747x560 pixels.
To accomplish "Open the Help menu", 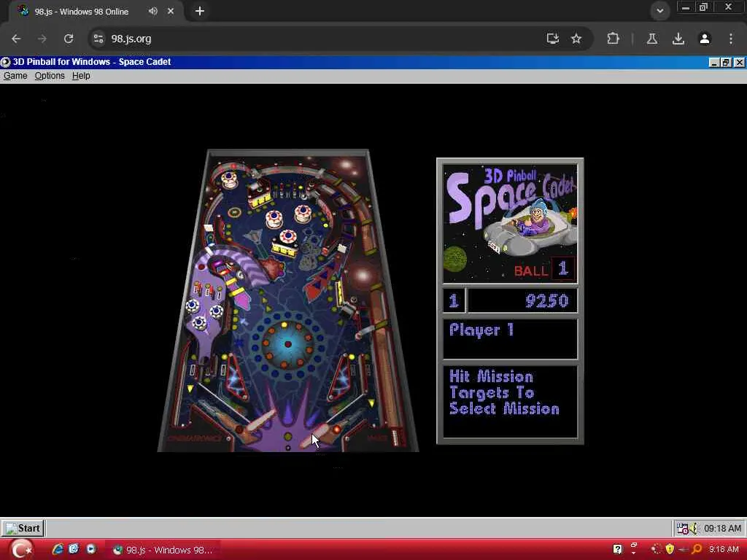I will point(81,76).
